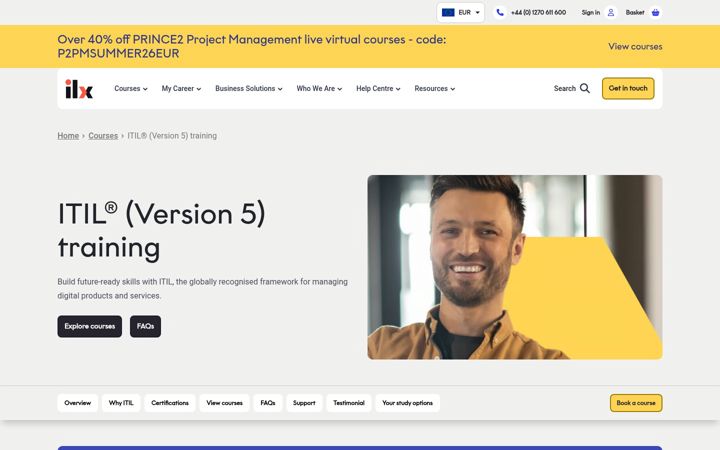This screenshot has width=720, height=450.
Task: Click the Book a course button
Action: (636, 403)
